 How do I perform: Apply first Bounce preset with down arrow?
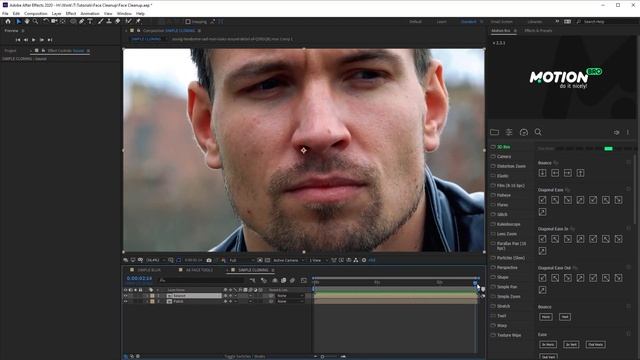click(542, 173)
